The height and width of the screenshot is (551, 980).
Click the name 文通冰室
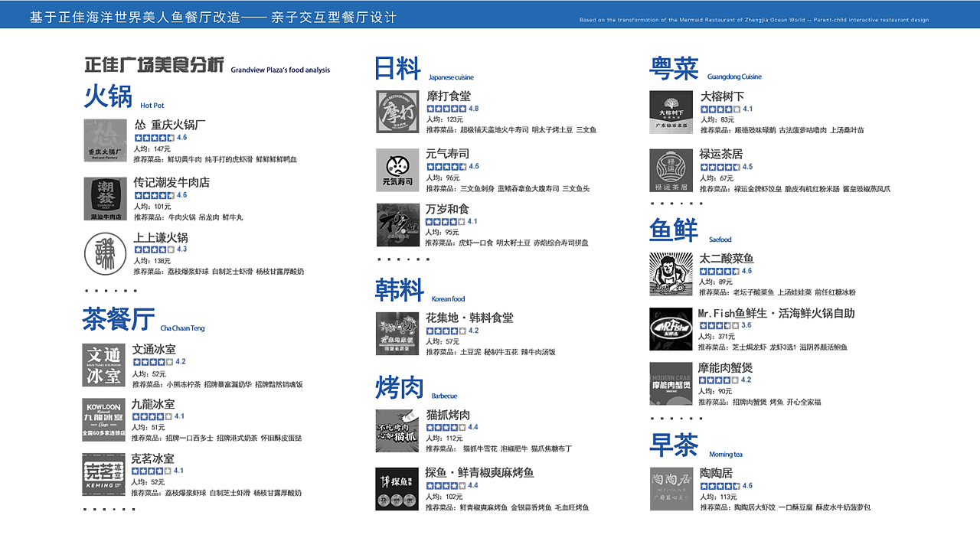[154, 350]
